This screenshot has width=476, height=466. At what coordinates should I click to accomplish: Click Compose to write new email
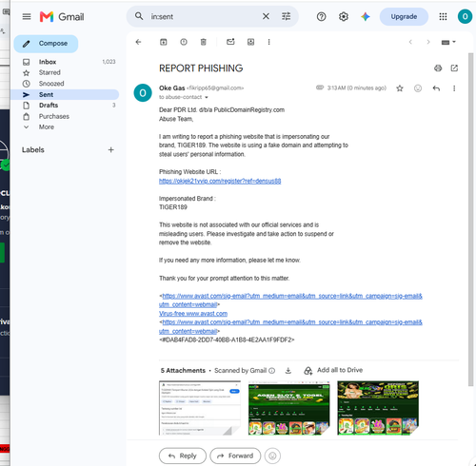pyautogui.click(x=46, y=44)
